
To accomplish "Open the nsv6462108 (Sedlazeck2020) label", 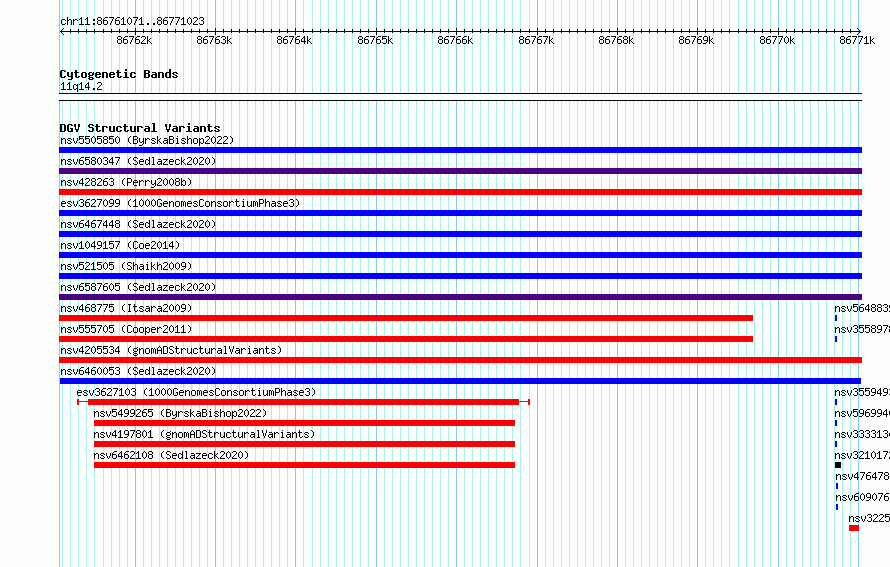I will click(x=171, y=455).
